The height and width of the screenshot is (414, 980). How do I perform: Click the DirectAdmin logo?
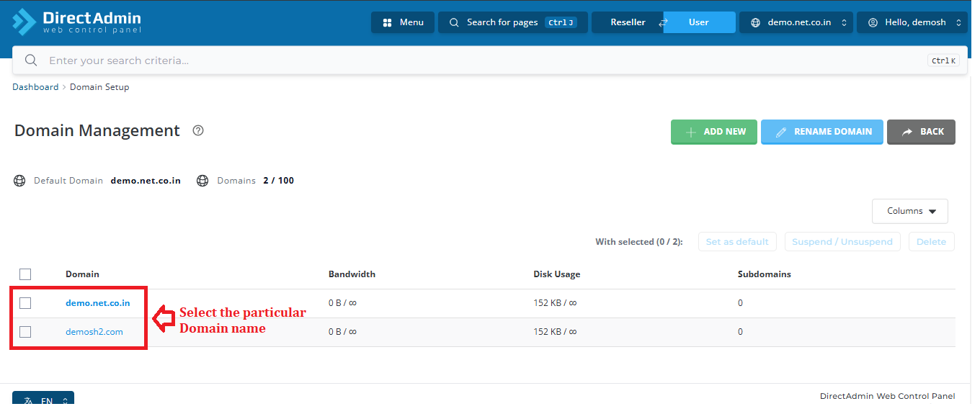click(76, 22)
